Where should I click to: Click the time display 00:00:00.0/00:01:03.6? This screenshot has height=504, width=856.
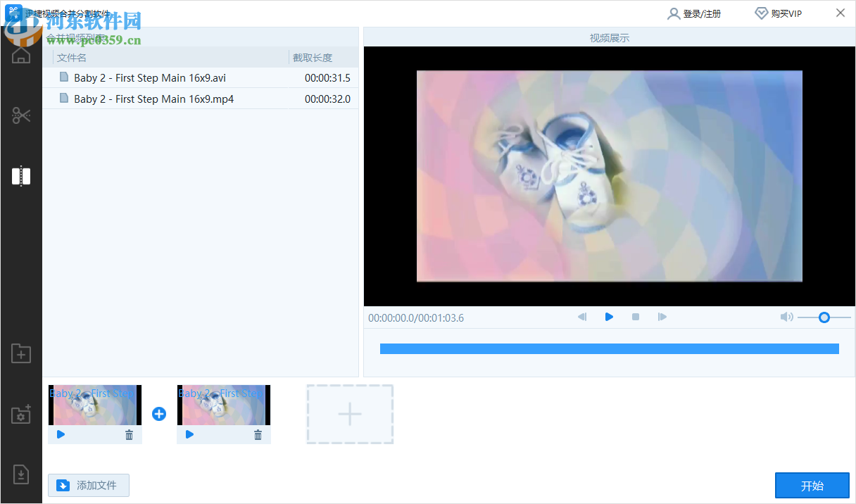(416, 318)
